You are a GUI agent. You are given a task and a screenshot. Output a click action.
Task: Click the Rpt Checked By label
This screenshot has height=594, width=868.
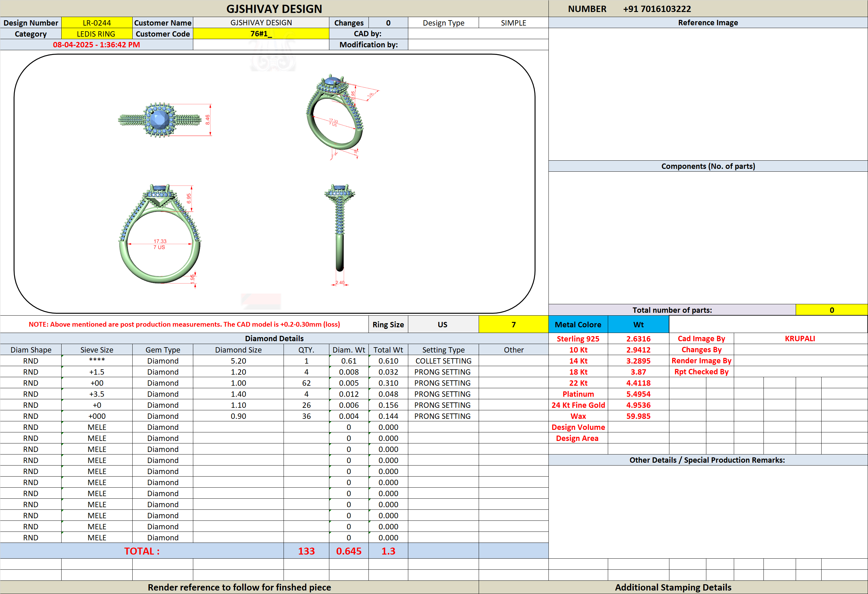(x=701, y=372)
